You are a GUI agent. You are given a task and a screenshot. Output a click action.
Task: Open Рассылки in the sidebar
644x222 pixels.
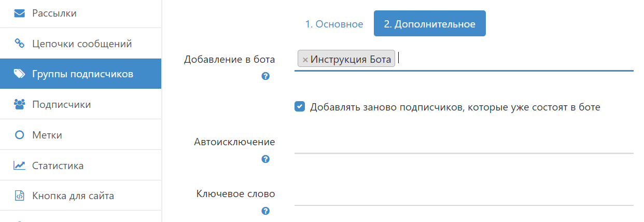(54, 13)
